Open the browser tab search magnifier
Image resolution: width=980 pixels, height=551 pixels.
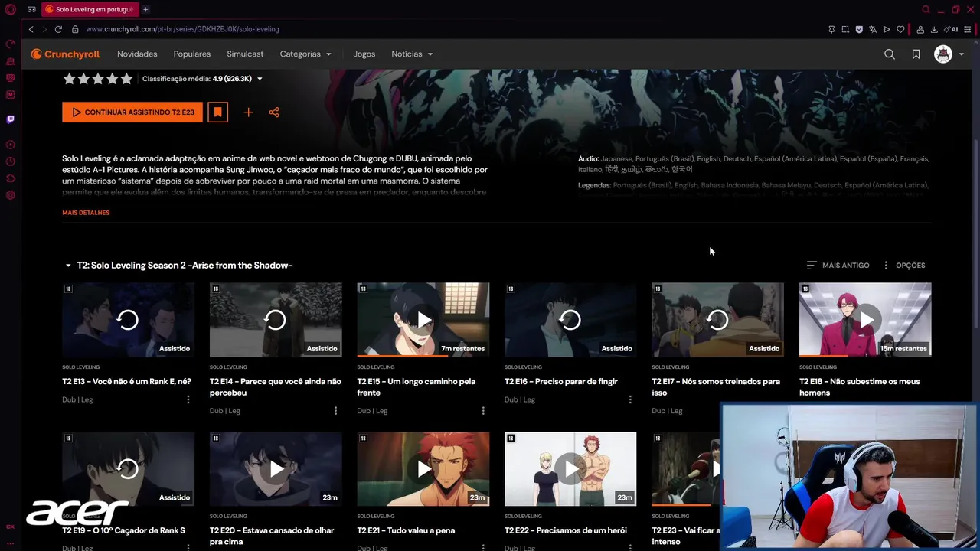(x=926, y=9)
